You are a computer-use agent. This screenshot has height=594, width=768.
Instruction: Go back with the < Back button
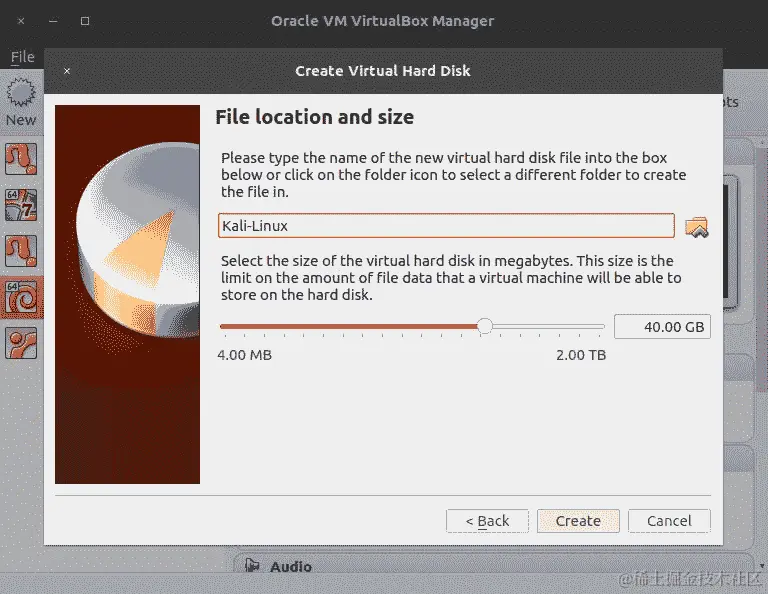(x=487, y=521)
